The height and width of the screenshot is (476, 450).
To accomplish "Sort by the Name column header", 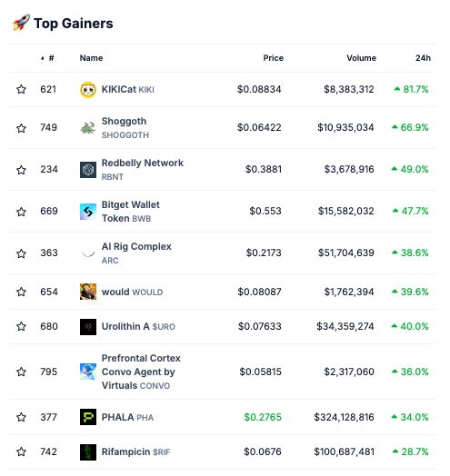I will click(x=91, y=57).
